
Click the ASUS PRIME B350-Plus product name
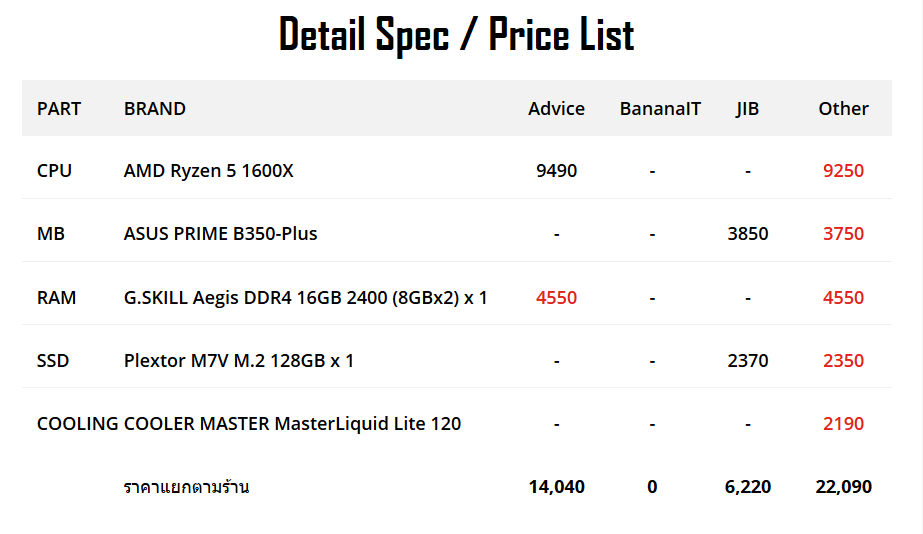point(220,233)
